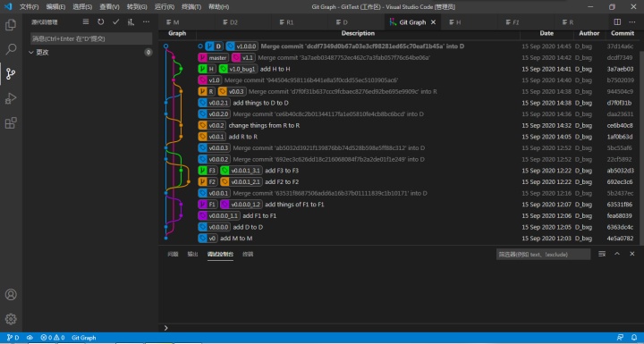
Task: Click the view toggle icon next to panel filter
Action: pos(602,254)
